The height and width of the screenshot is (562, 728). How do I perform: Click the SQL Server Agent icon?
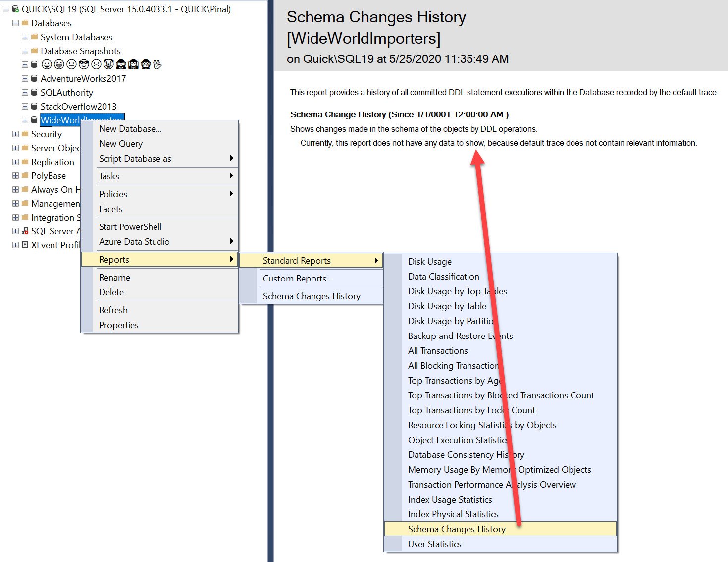[x=25, y=231]
